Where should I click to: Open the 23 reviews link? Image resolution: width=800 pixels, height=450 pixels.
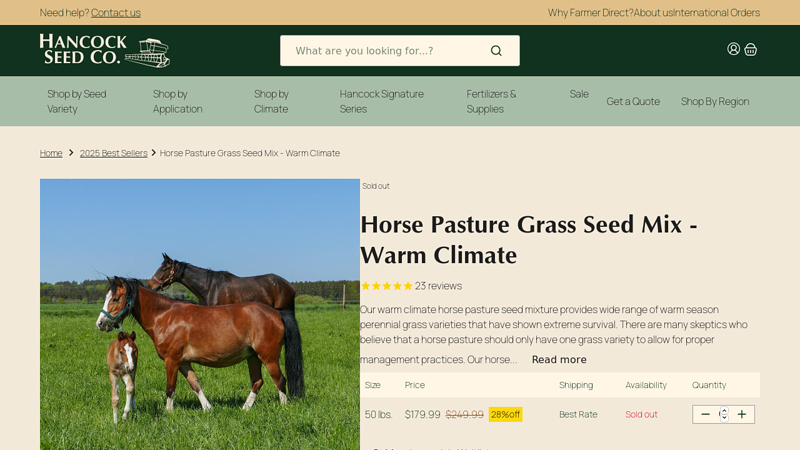click(438, 286)
